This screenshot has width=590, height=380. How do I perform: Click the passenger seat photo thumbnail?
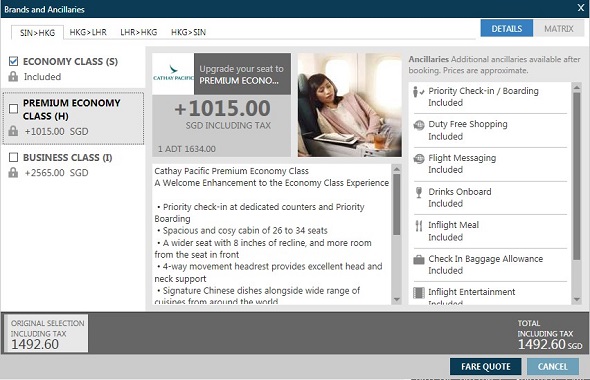coord(350,105)
